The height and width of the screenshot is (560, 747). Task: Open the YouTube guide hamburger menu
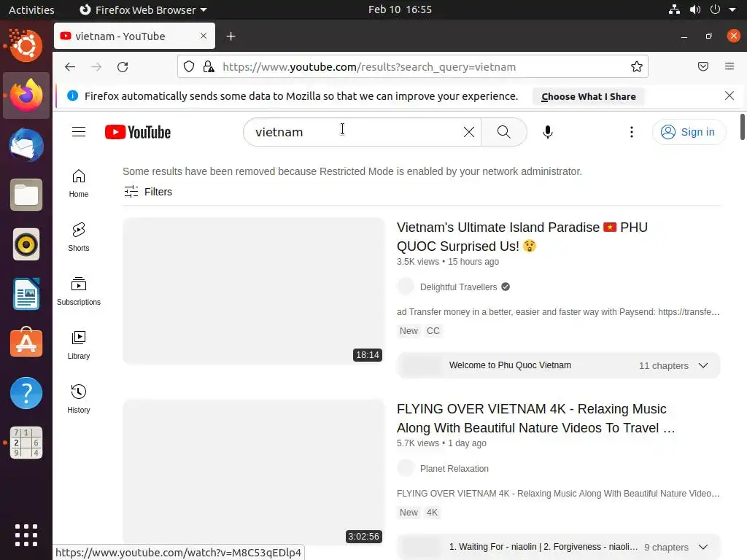(79, 132)
